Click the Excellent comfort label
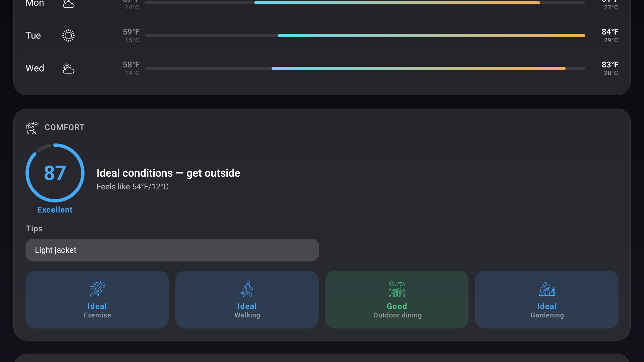The image size is (644, 362). (x=55, y=209)
